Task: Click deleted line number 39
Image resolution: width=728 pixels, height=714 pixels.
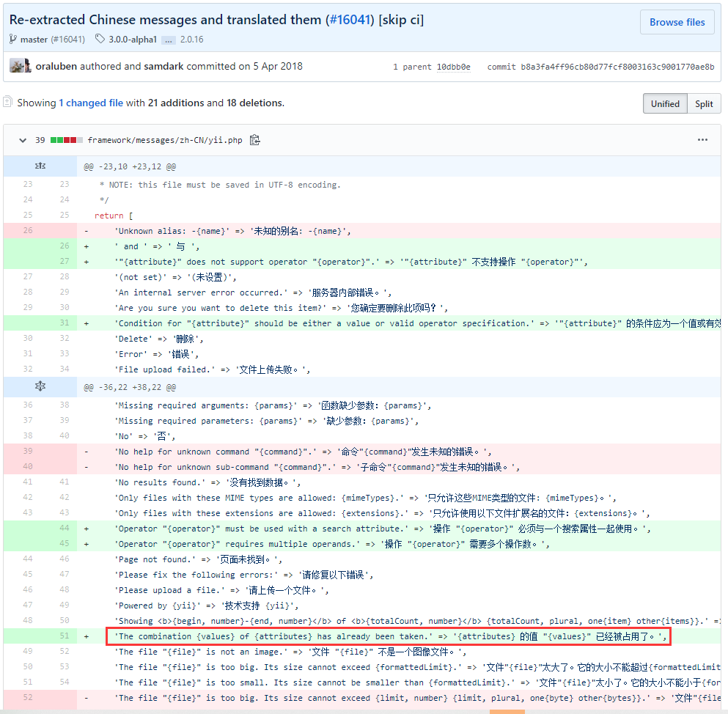Action: pos(28,451)
